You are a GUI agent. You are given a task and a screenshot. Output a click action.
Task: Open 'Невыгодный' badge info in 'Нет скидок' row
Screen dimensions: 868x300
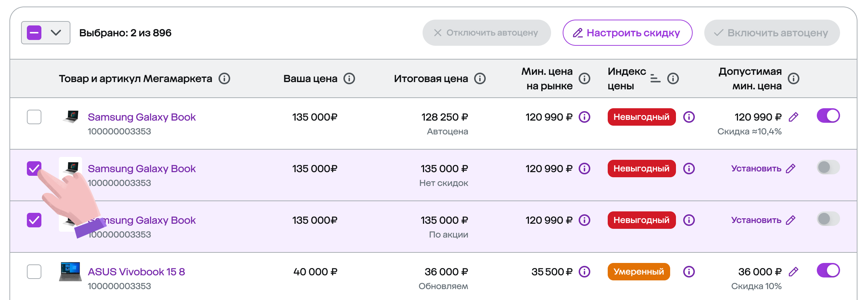(x=689, y=169)
